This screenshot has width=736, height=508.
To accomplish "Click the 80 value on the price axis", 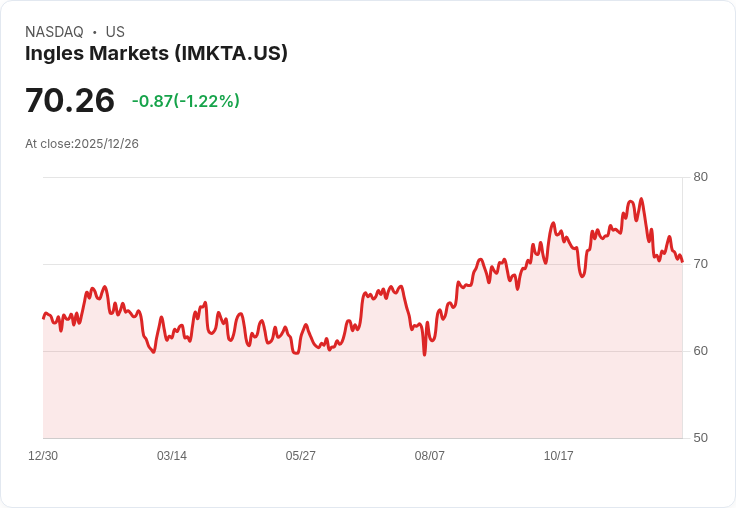I will (x=700, y=177).
